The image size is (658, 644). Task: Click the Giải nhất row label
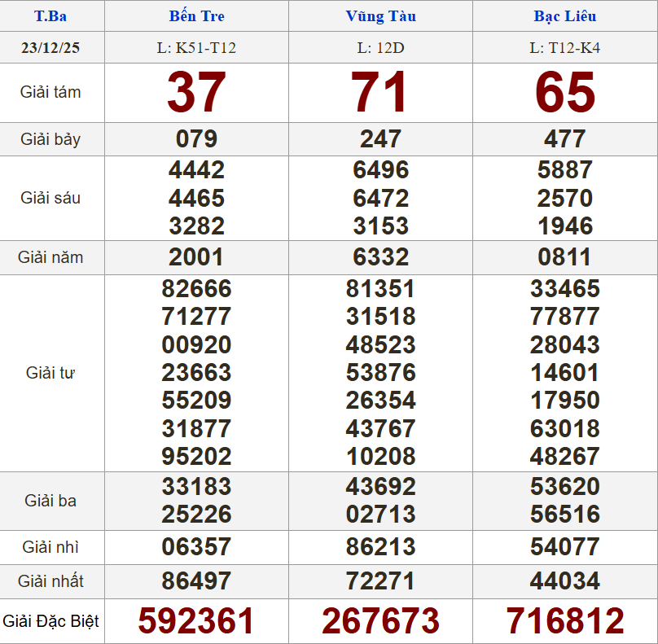click(x=50, y=581)
